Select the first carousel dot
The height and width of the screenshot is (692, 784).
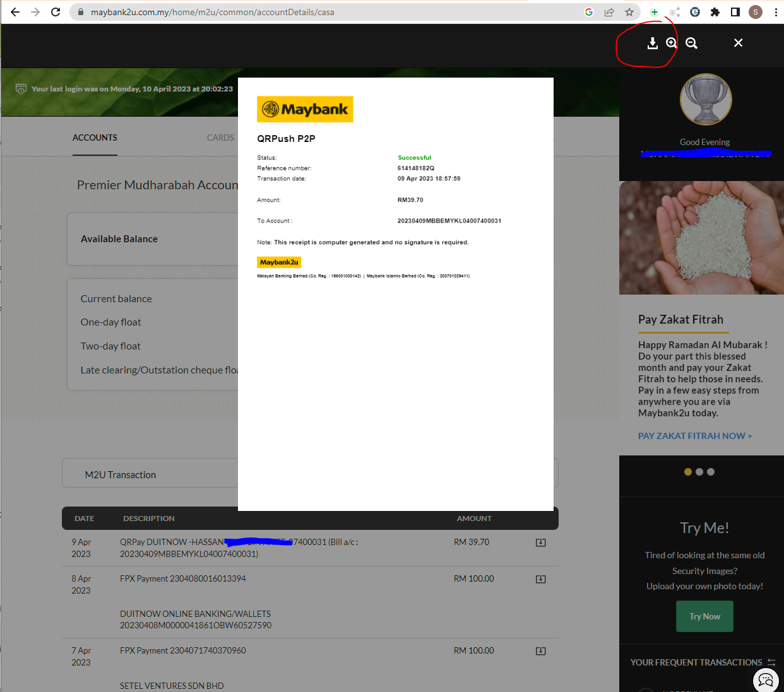(688, 472)
